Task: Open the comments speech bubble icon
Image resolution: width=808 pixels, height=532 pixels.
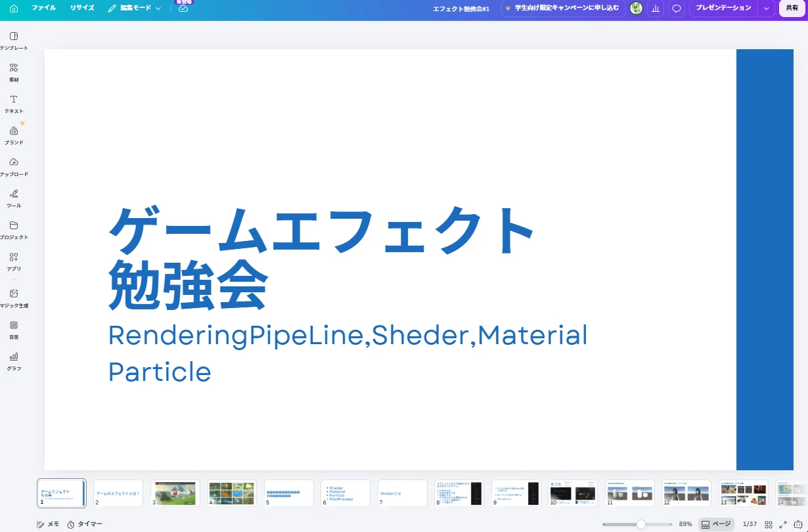Action: click(676, 9)
